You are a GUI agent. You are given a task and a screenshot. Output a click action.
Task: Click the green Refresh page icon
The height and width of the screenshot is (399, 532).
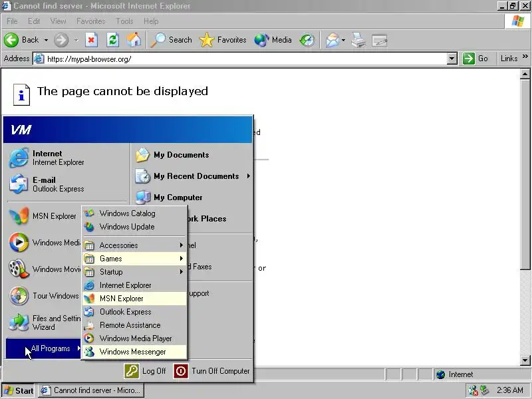(x=112, y=40)
